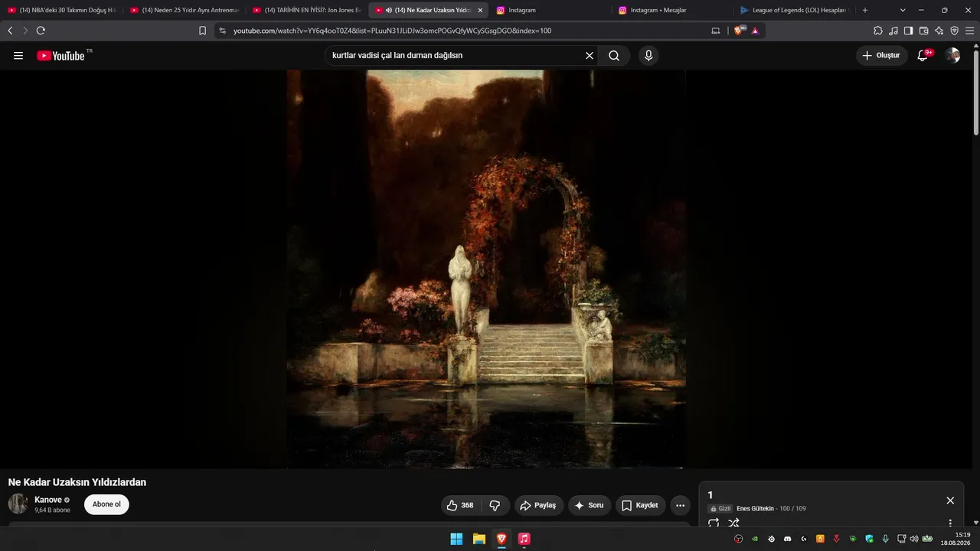Open Windows Security tray shield
This screenshot has height=551, width=980.
tap(870, 539)
